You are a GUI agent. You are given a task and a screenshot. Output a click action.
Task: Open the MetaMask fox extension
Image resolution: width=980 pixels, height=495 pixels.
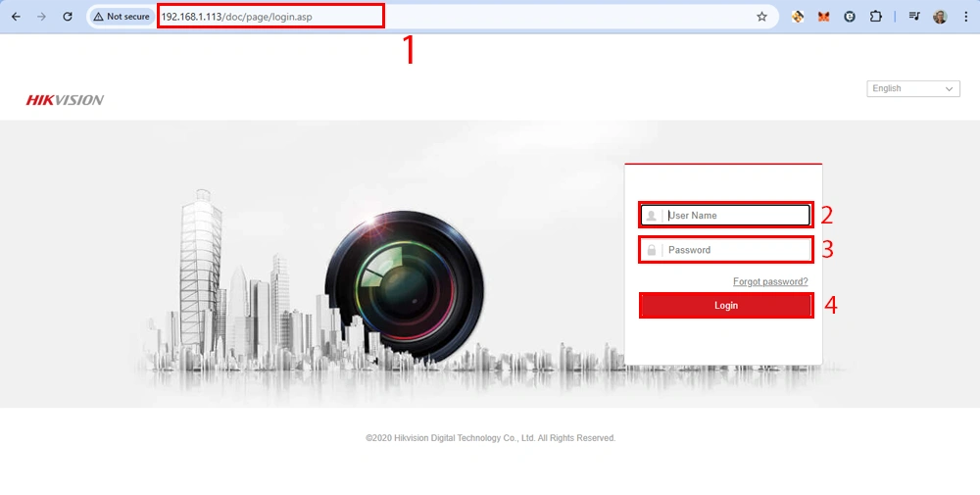(823, 17)
